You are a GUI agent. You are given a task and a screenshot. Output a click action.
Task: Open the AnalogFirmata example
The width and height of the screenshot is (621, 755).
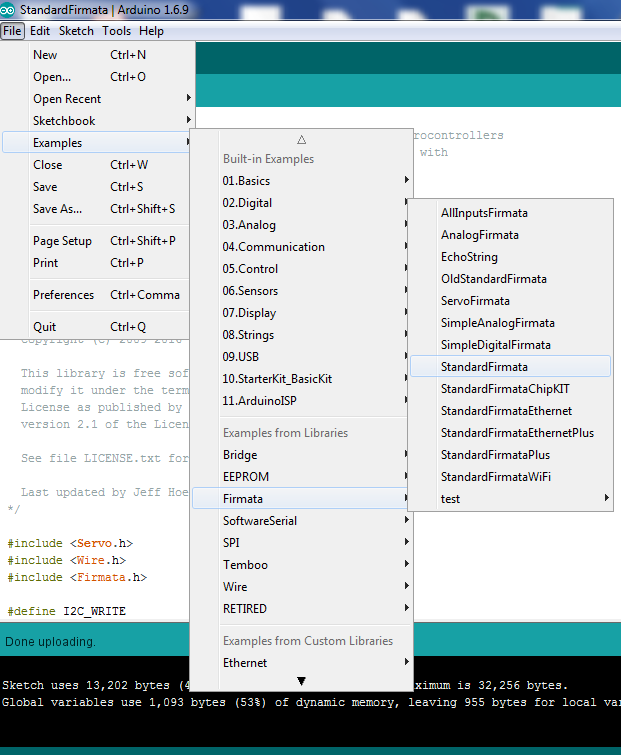click(x=510, y=235)
